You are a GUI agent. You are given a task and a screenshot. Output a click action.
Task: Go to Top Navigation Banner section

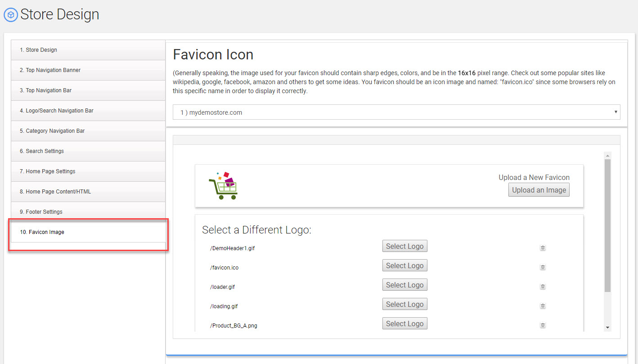(88, 70)
